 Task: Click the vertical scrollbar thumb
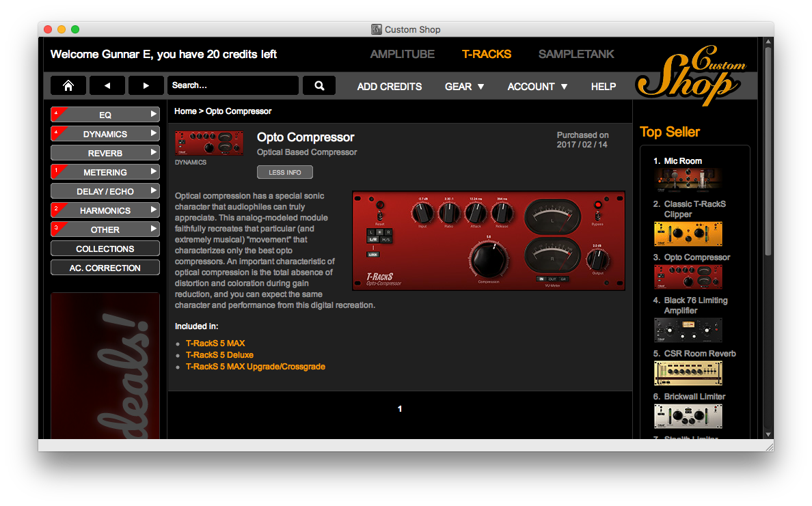coord(768,150)
